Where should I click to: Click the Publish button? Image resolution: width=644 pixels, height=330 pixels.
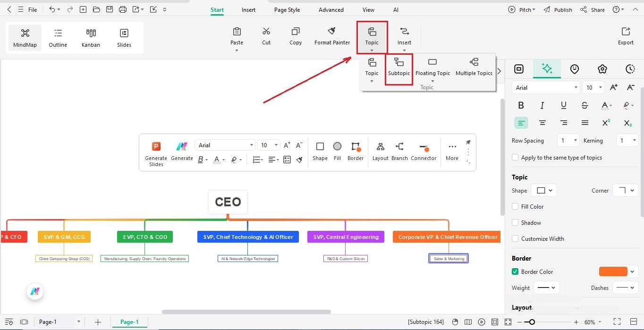point(558,9)
